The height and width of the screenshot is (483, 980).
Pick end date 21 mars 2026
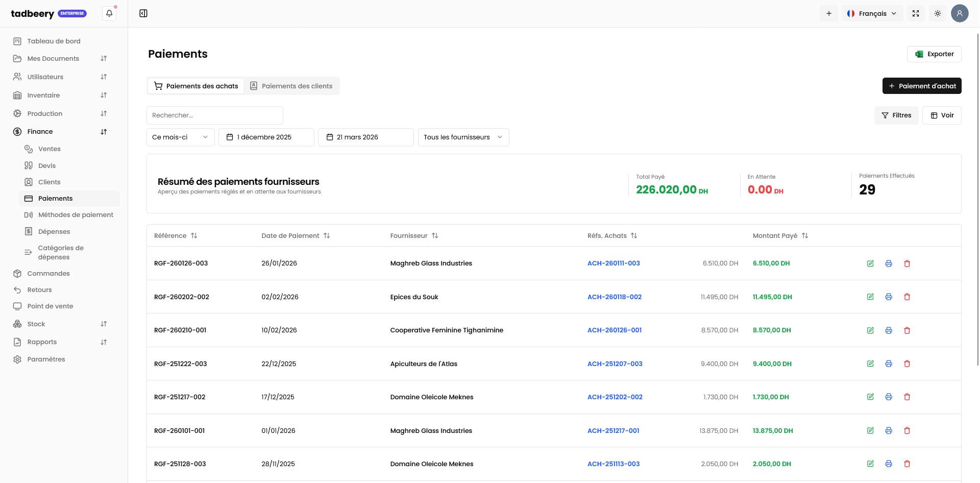(x=366, y=137)
